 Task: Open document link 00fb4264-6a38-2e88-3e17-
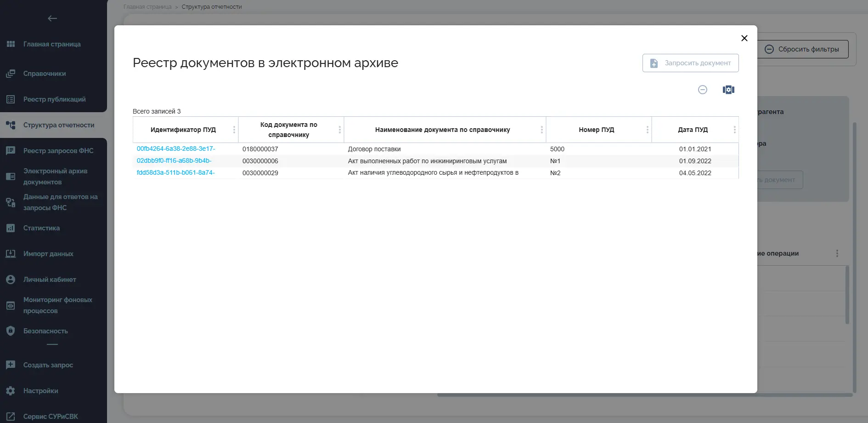coord(176,149)
